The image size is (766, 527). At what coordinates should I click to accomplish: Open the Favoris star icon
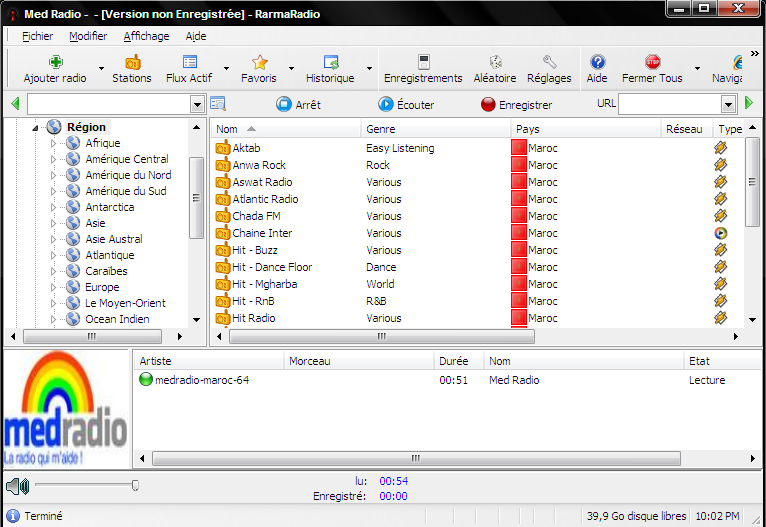click(259, 62)
